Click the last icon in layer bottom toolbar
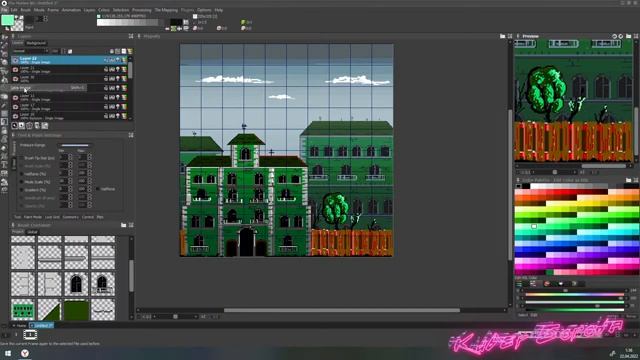 44,126
